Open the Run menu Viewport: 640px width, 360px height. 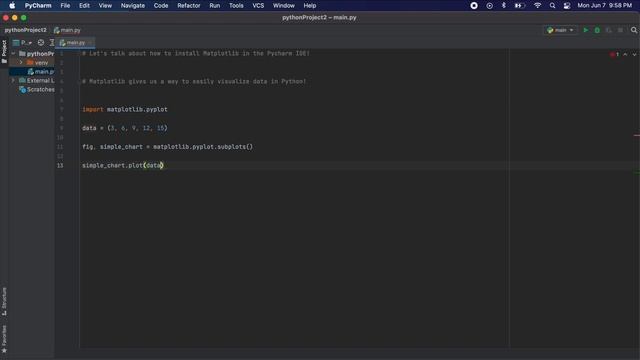click(x=215, y=6)
